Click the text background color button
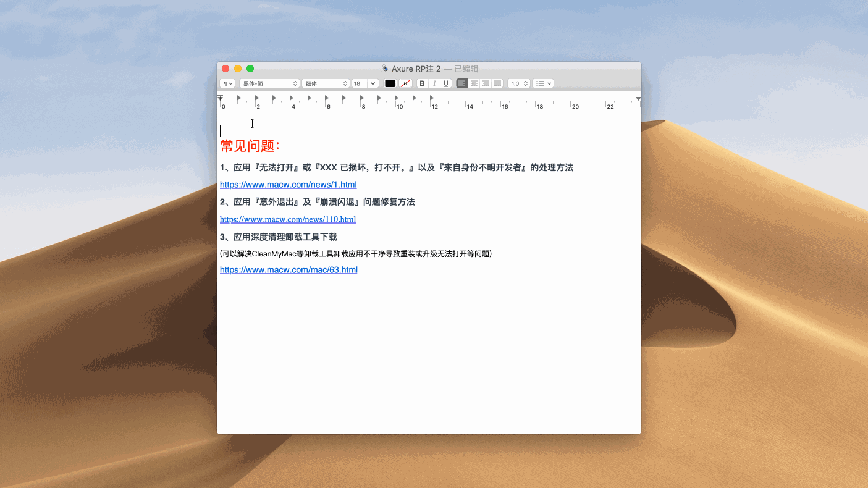Screen dimensions: 868x488 pos(405,83)
